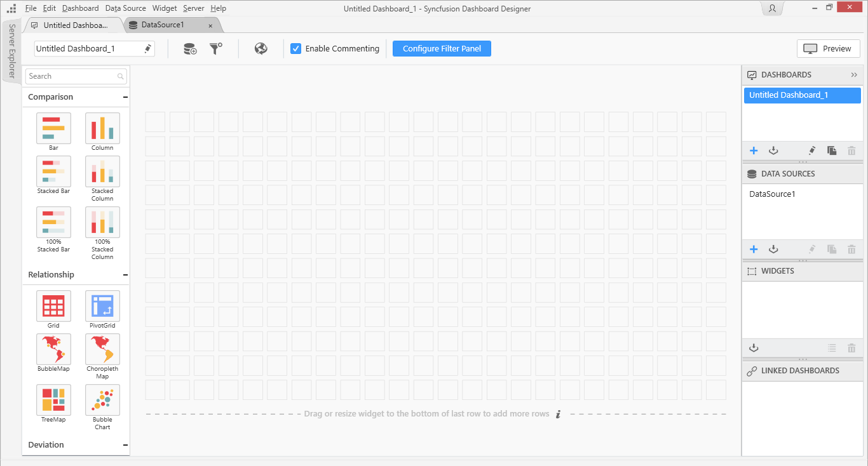Collapse the Comparison widget category
The image size is (868, 466).
(125, 97)
